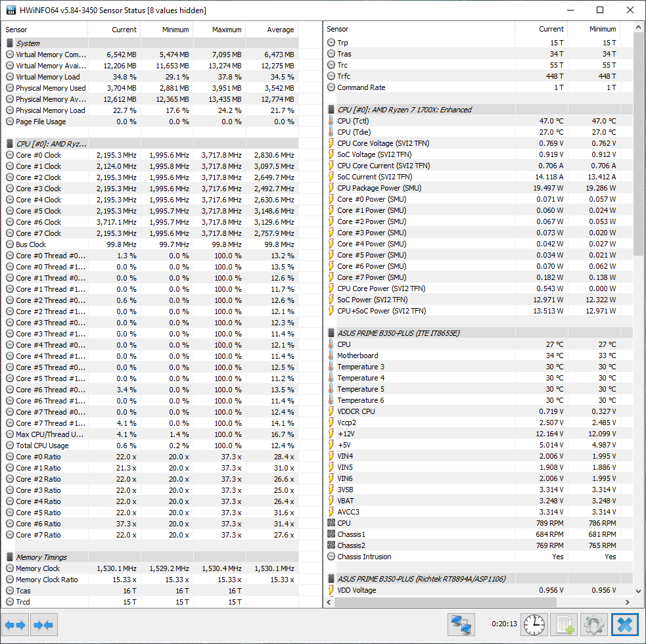This screenshot has height=644, width=646.
Task: Click the Chassis2 fan icon
Action: [331, 545]
